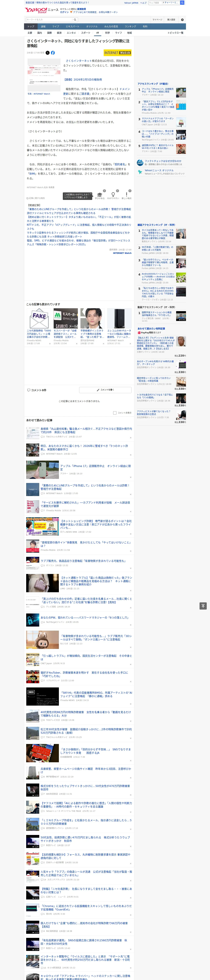Click the わかりやすい lightbulb reaction
This screenshot has width=210, height=980.
[113, 196]
